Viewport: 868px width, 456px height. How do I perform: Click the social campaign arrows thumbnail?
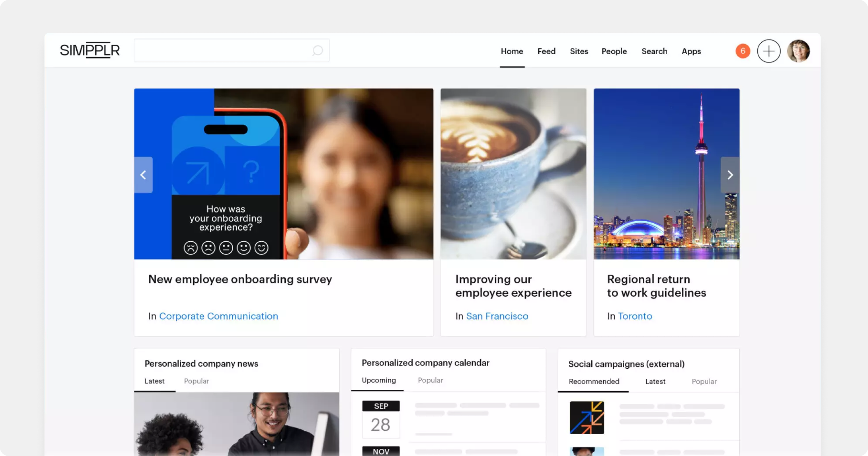click(587, 417)
